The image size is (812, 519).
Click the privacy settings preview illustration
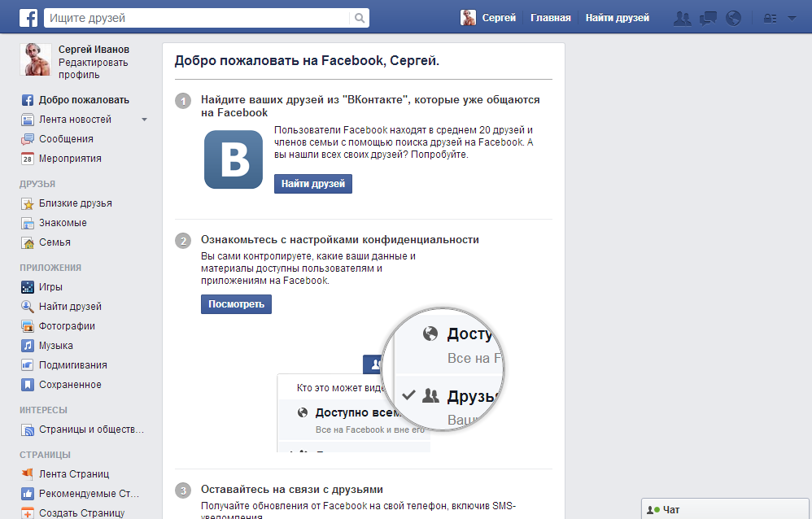[391, 381]
